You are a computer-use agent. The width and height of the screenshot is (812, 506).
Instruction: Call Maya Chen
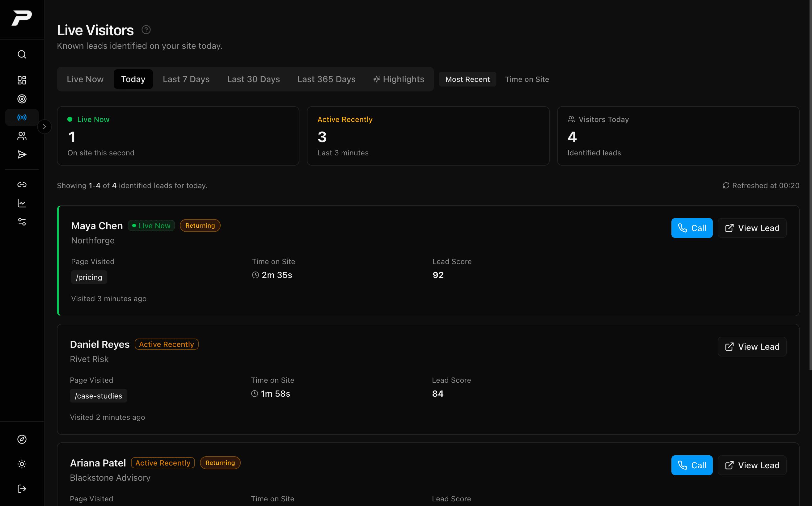click(x=692, y=228)
